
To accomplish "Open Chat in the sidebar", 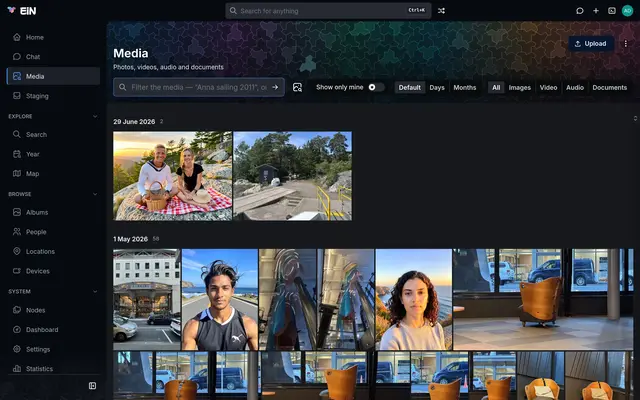I will (x=53, y=57).
